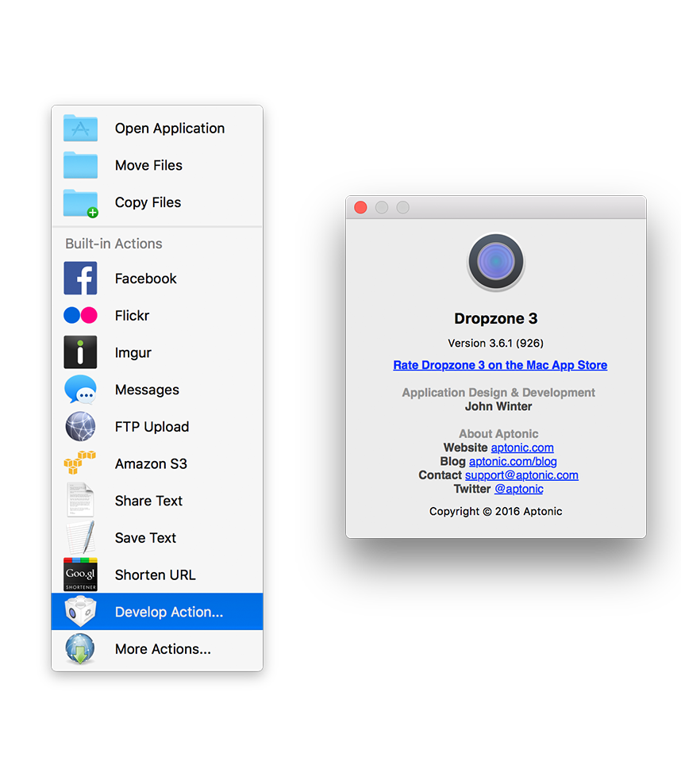Choose Open Application from the menu
Image resolution: width=681 pixels, height=784 pixels.
click(157, 128)
